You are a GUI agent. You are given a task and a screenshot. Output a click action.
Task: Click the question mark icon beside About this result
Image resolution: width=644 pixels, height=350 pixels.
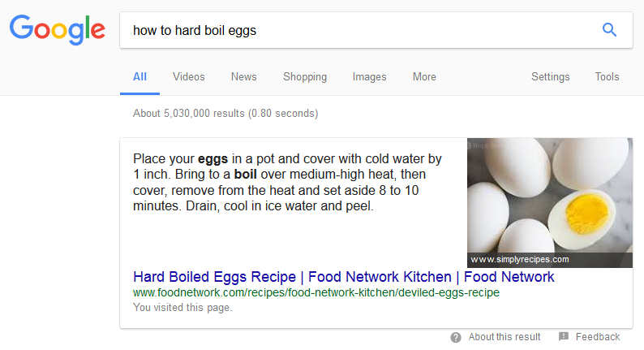456,337
